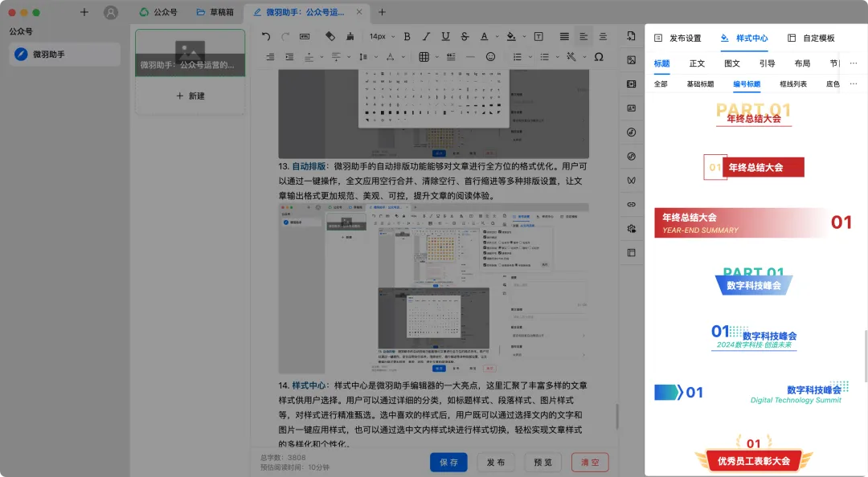868x477 pixels.
Task: Open the 自定模板 tab
Action: coord(811,39)
